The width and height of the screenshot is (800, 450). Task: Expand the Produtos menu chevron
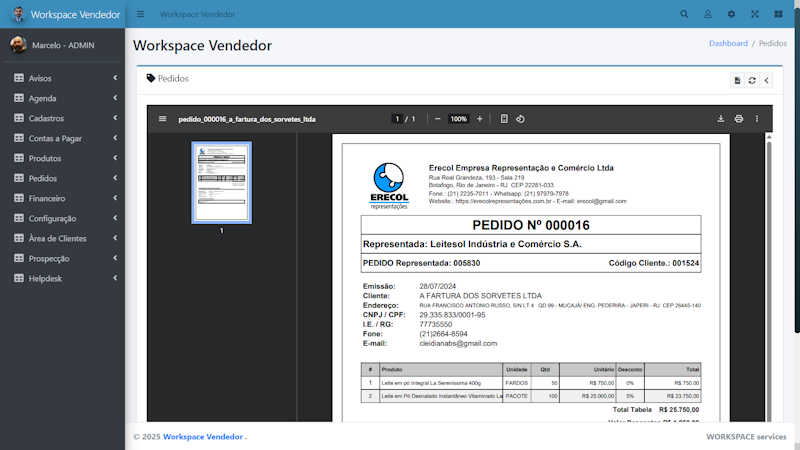point(115,158)
